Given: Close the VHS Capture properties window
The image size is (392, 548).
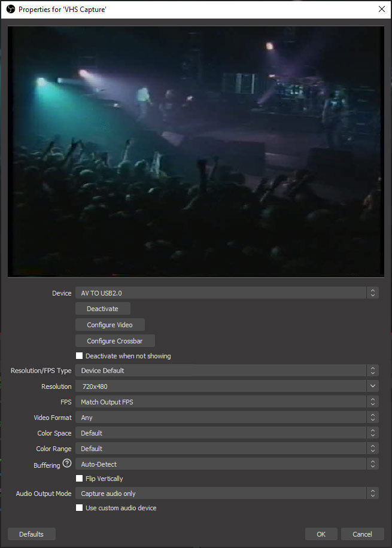Looking at the screenshot, I should [x=381, y=9].
